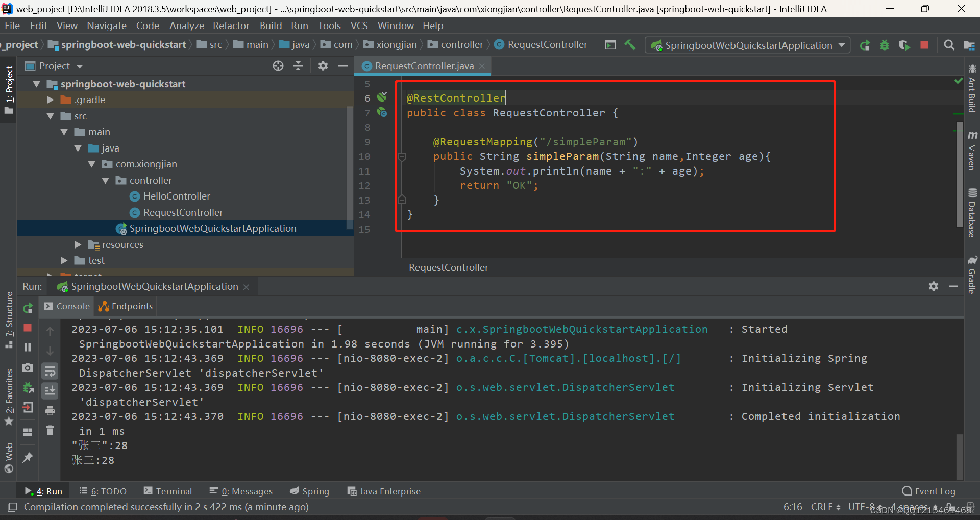Open the VCS menu

click(x=359, y=26)
